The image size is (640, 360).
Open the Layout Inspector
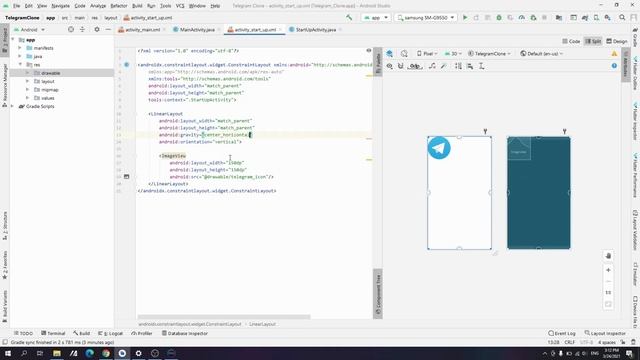point(605,333)
